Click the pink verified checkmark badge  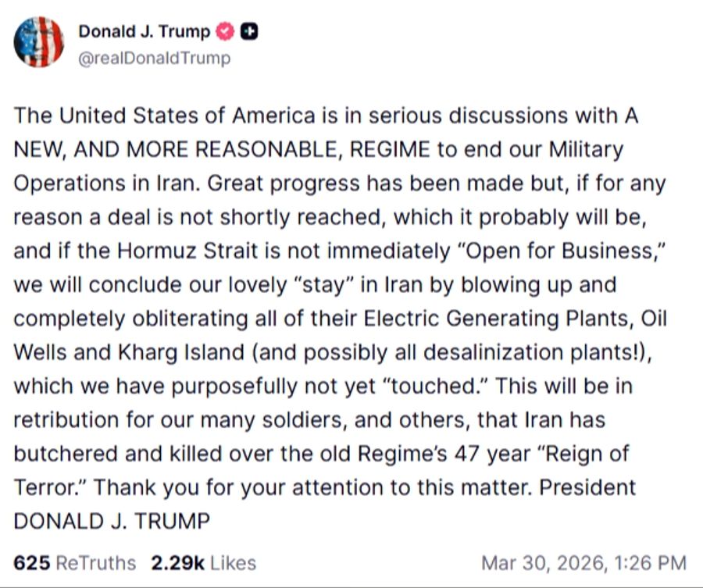pos(224,31)
